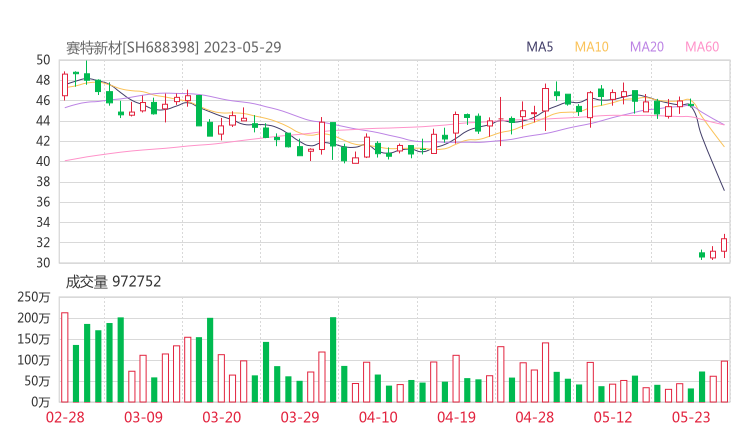Screen dimensions: 740x440
Task: Click the 03-09 date axis label
Action: point(143,417)
